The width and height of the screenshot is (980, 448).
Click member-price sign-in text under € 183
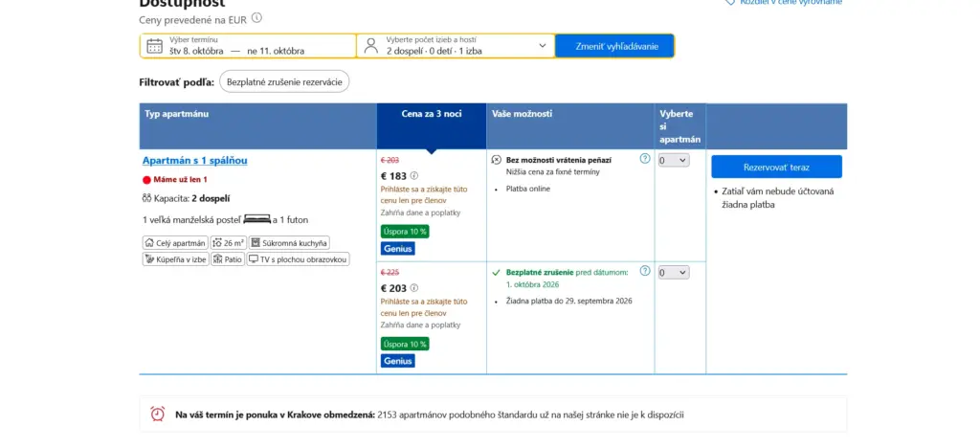point(424,195)
